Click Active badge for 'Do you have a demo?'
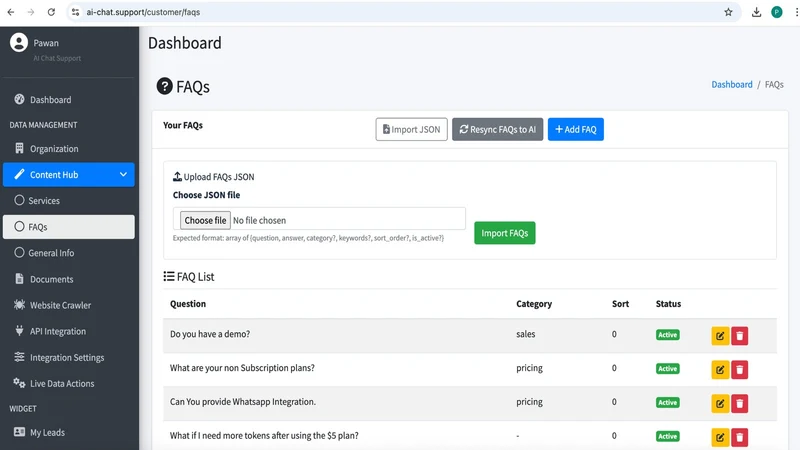 pyautogui.click(x=667, y=335)
